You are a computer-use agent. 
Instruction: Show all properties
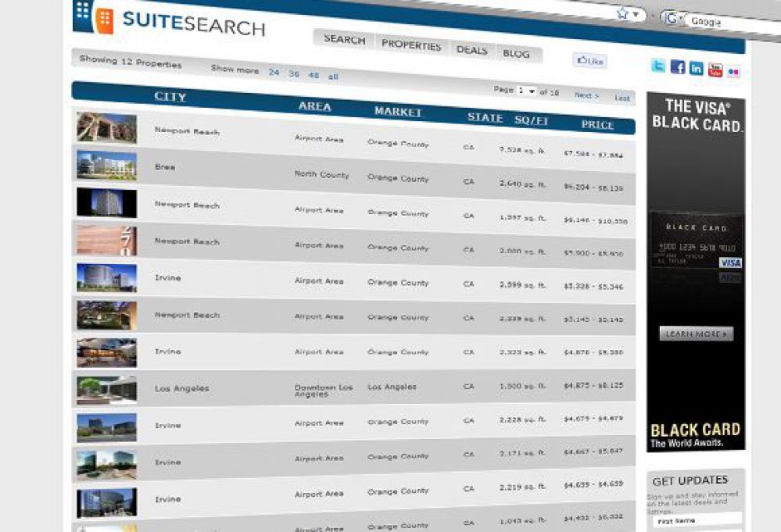pos(333,77)
